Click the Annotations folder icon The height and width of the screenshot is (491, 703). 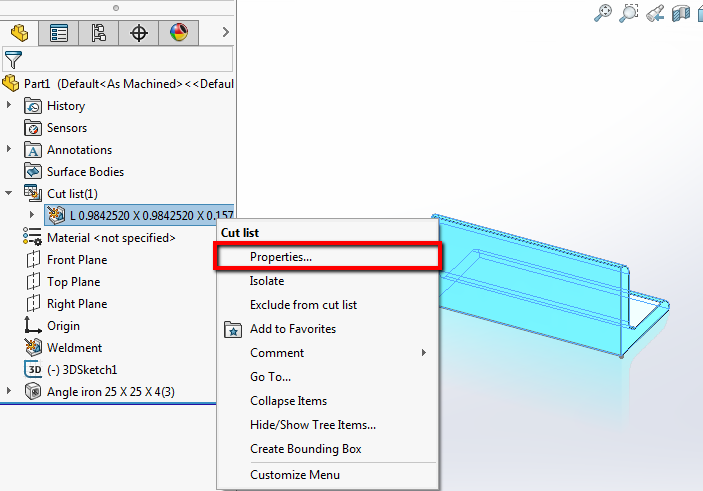tap(33, 150)
